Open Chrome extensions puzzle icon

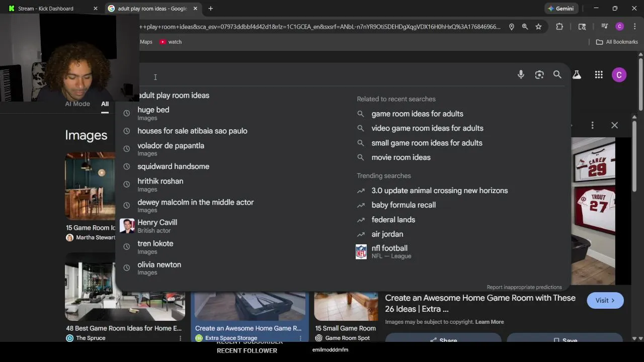pyautogui.click(x=559, y=27)
